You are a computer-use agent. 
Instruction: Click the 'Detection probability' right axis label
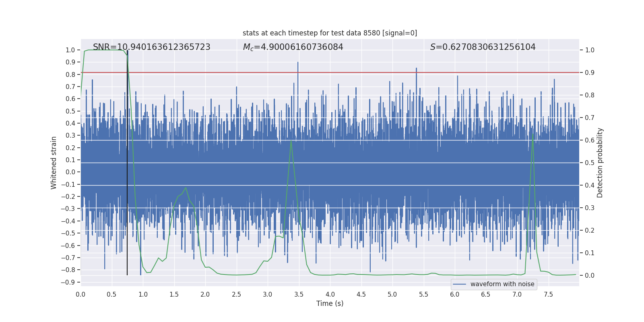point(600,163)
